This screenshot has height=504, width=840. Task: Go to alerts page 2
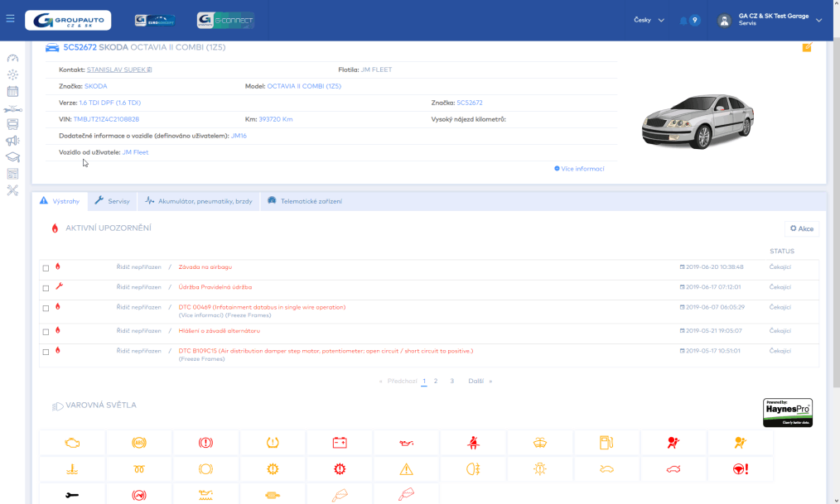pos(436,381)
